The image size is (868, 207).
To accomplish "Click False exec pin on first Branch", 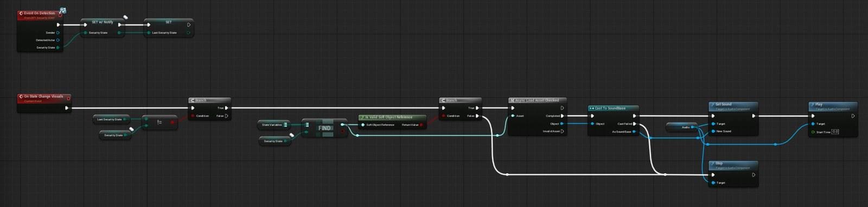I will pos(226,116).
